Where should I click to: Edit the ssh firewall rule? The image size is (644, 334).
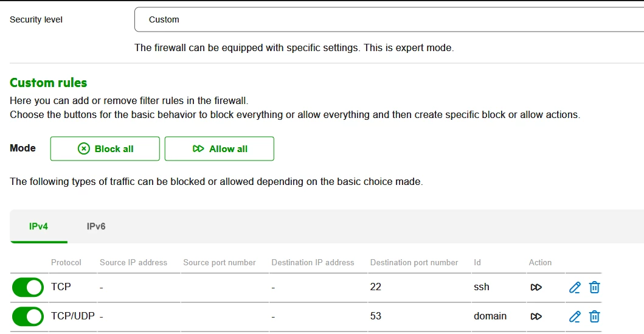pyautogui.click(x=575, y=287)
